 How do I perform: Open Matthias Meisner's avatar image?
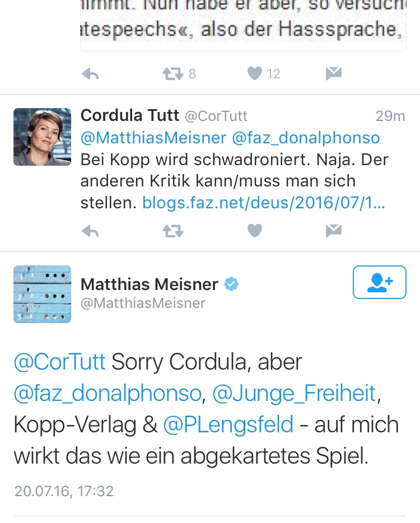(43, 294)
